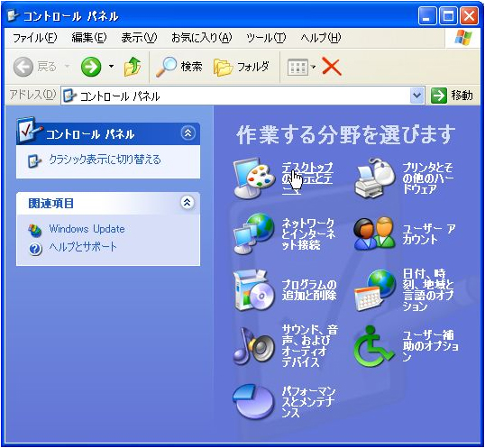Click the Windows flag logo in menu bar
Viewport: 485px width, 448px height.
pyautogui.click(x=463, y=38)
